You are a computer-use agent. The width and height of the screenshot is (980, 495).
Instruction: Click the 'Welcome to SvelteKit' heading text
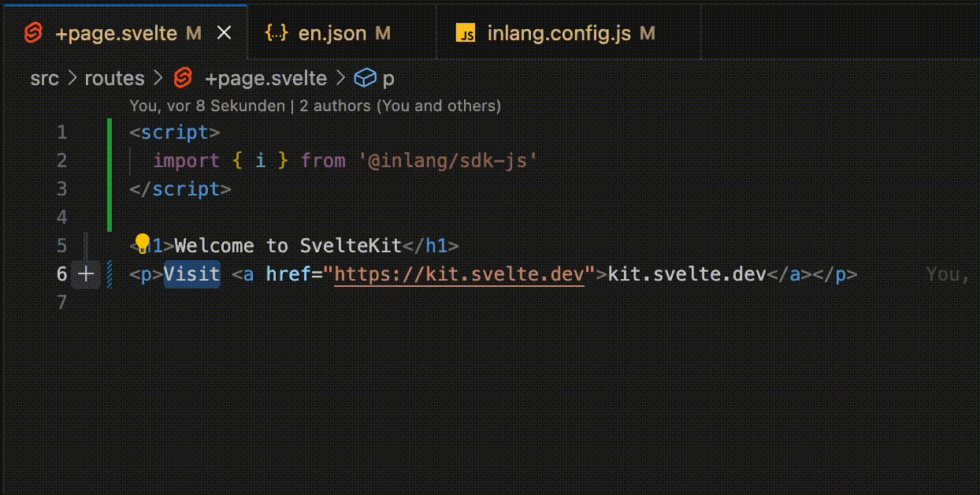[x=288, y=246]
